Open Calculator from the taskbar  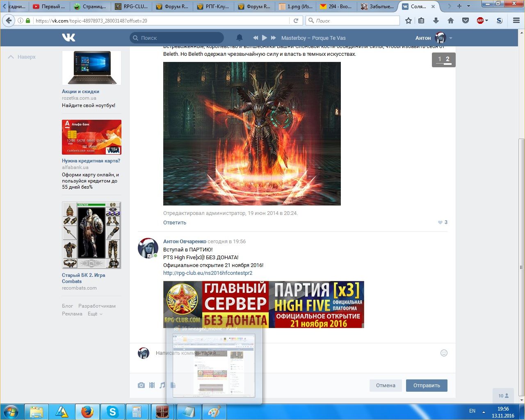click(137, 412)
